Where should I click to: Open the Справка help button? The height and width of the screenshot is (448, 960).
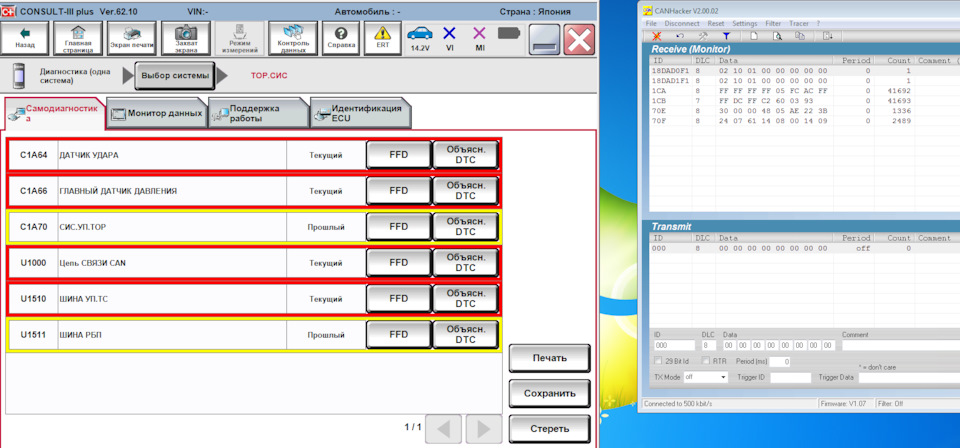341,38
